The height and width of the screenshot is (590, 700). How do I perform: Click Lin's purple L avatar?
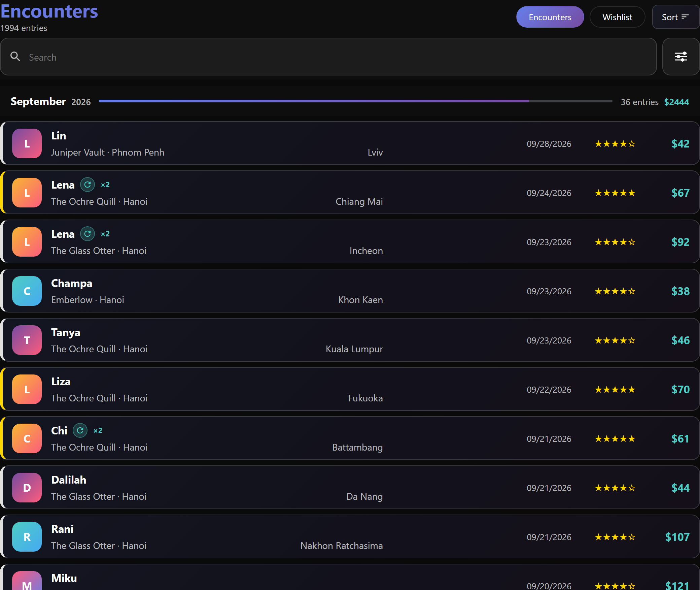point(27,143)
